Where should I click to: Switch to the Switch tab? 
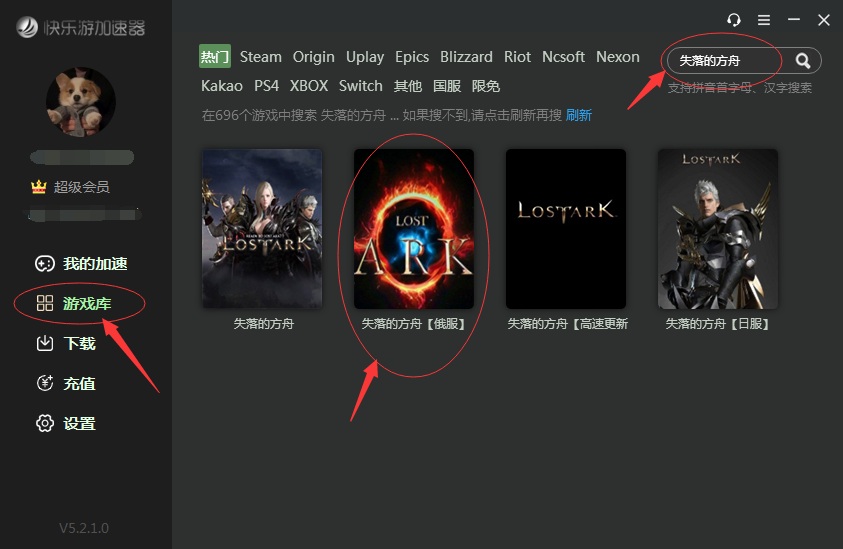coord(360,85)
